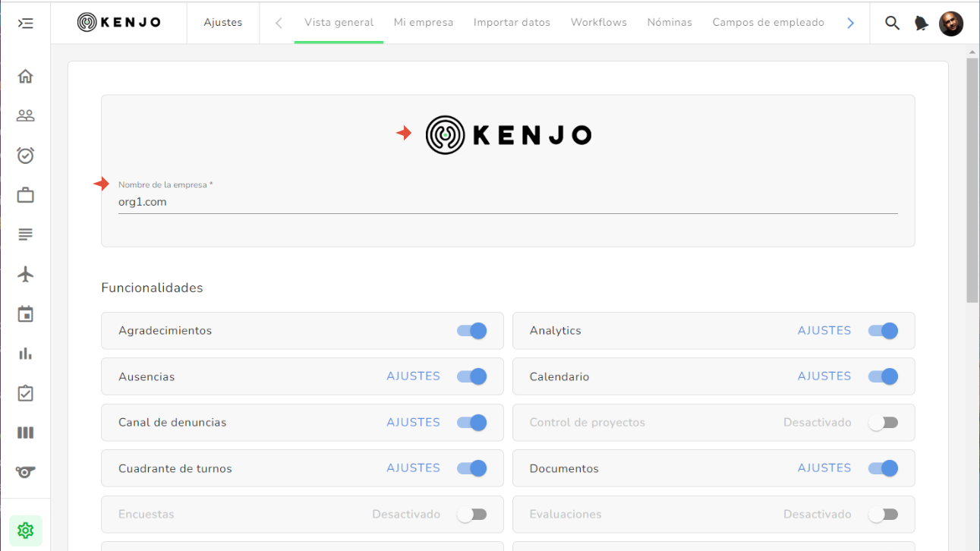Open the Home sidebar icon
The image size is (980, 551).
point(25,76)
